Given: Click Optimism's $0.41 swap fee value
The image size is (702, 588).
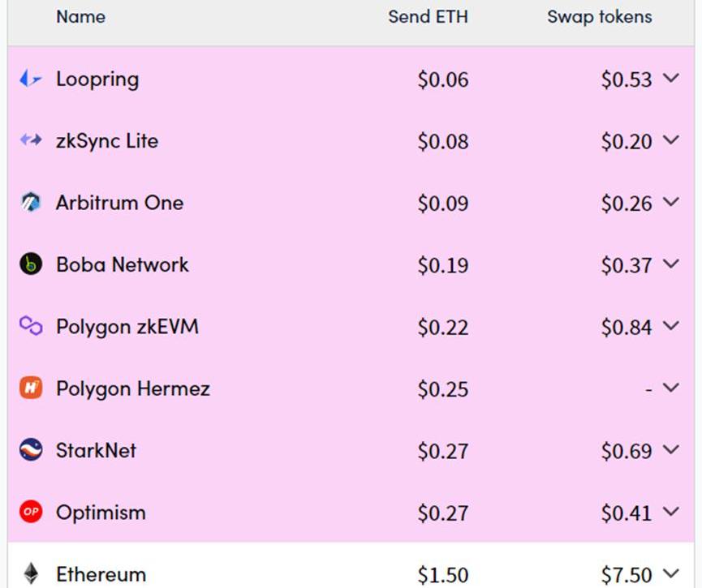Looking at the screenshot, I should pos(626,513).
